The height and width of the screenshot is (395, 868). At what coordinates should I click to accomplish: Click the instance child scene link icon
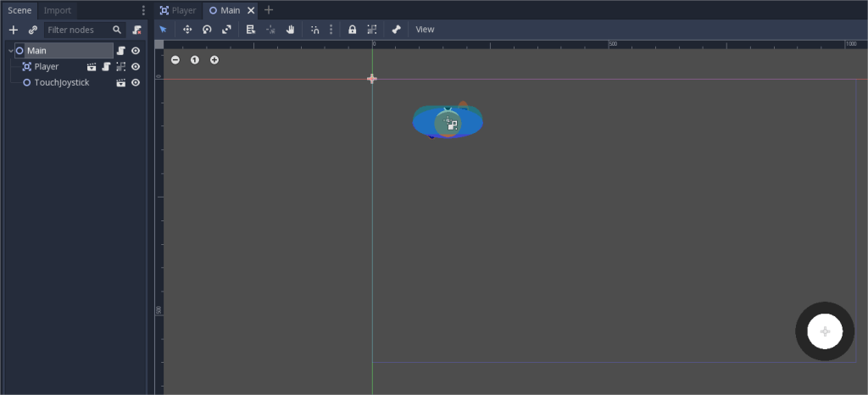tap(32, 30)
